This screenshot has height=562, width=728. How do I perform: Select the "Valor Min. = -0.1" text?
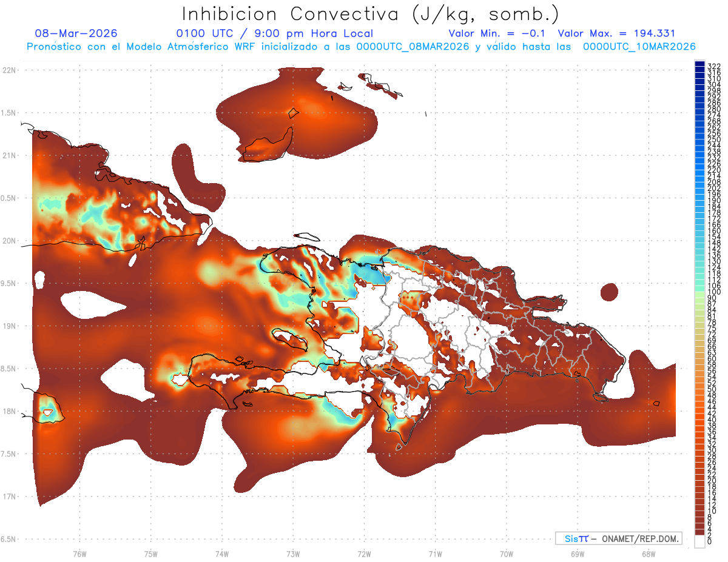[498, 33]
